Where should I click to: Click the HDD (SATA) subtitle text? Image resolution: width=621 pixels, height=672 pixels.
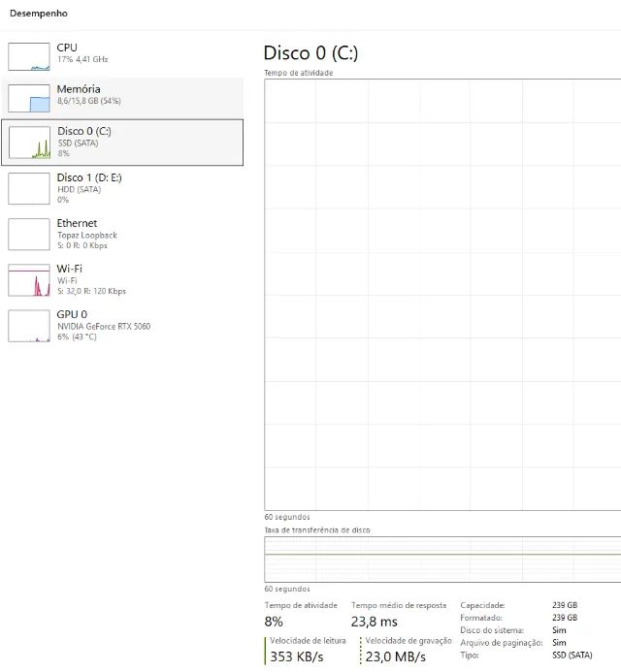[79, 189]
